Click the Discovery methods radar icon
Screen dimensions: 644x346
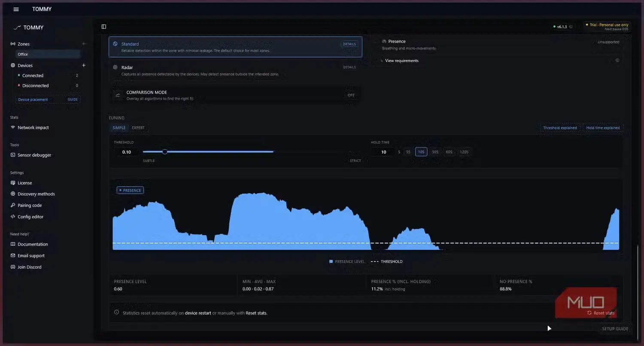point(13,194)
